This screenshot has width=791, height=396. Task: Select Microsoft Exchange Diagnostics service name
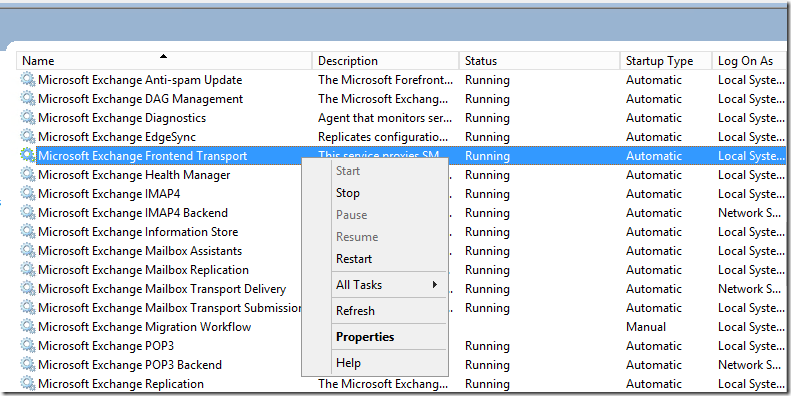point(122,118)
